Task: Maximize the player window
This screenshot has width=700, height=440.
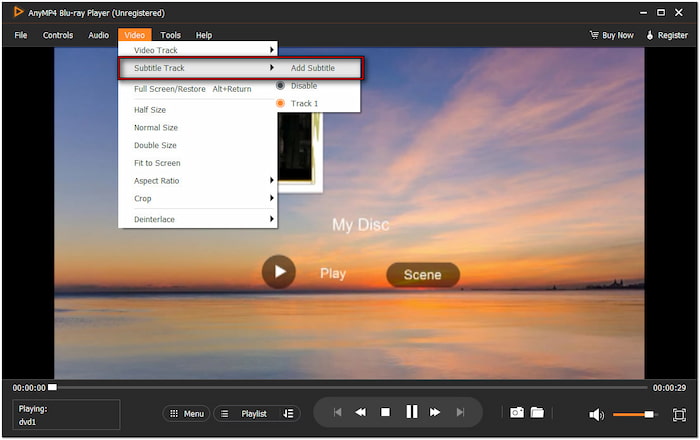Action: point(661,12)
